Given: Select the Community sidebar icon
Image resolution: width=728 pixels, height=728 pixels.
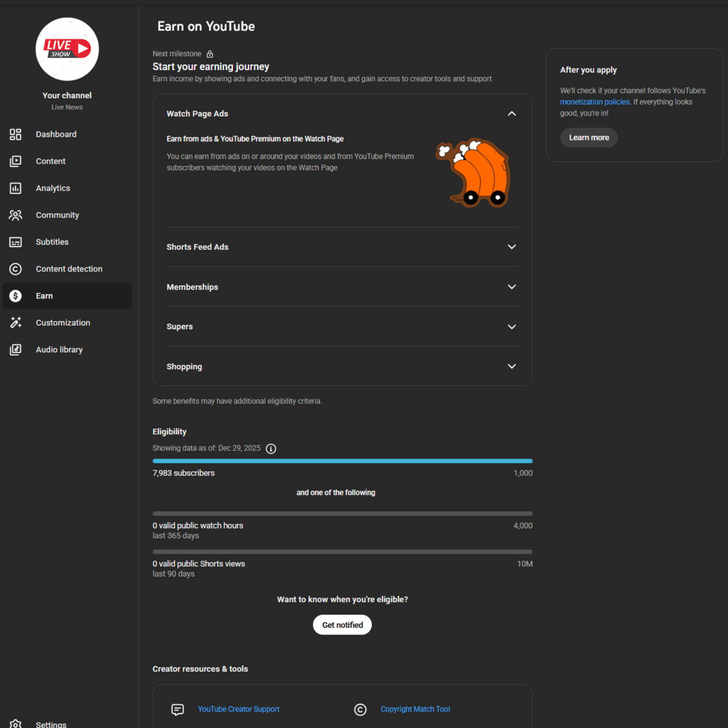Looking at the screenshot, I should pyautogui.click(x=16, y=215).
